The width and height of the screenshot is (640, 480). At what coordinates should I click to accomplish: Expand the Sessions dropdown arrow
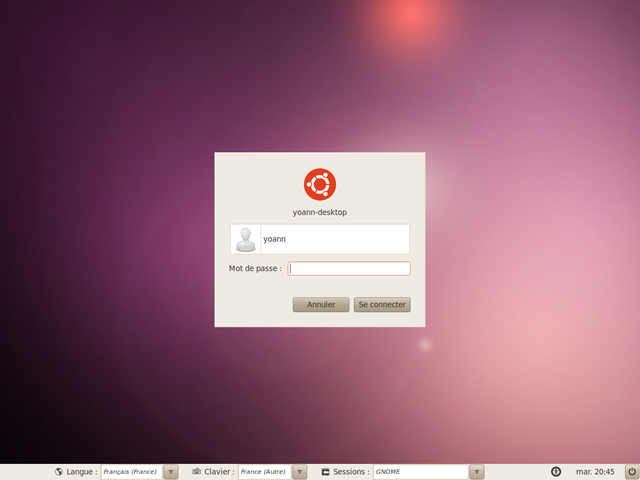point(476,472)
